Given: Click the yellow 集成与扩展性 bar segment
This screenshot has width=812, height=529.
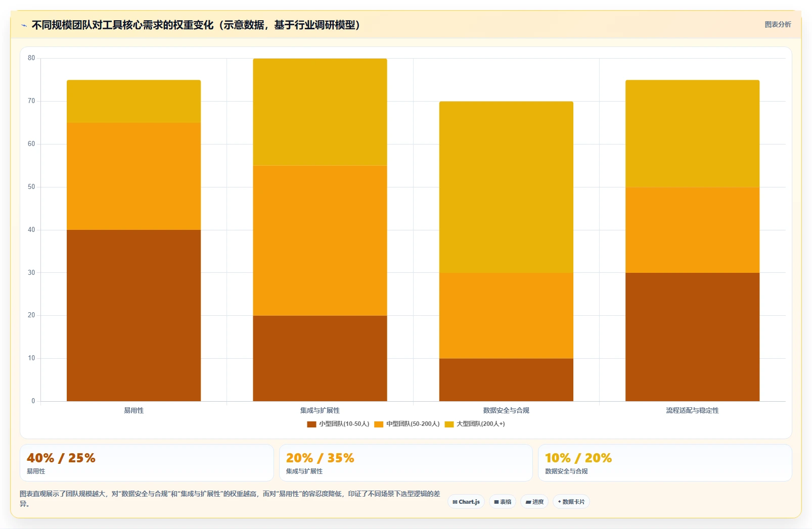Looking at the screenshot, I should [320, 112].
